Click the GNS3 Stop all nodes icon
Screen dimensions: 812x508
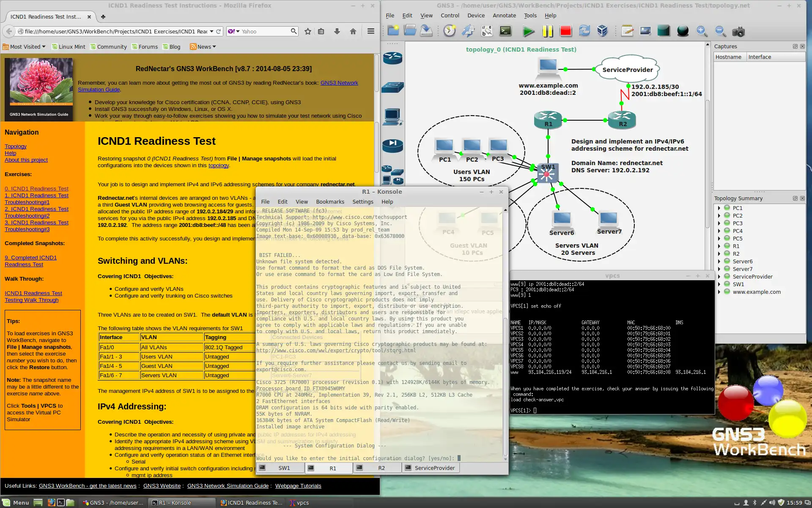tap(565, 30)
